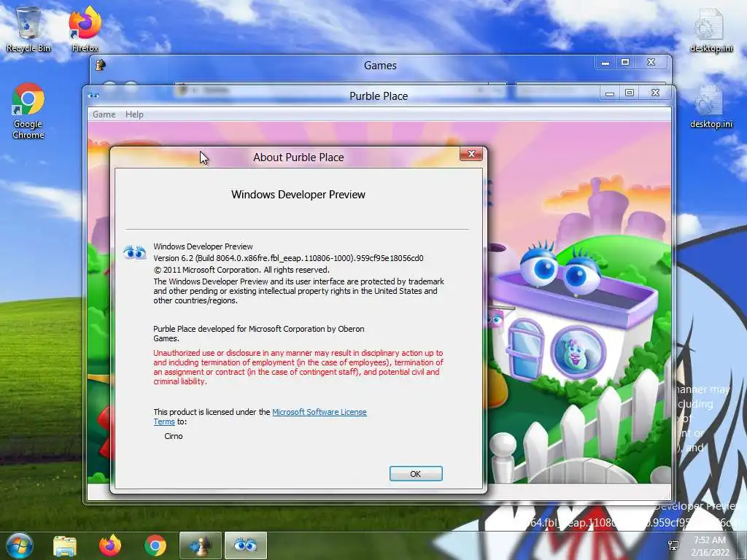Minimize the Games window
Screen dimensions: 747x560
click(x=605, y=63)
